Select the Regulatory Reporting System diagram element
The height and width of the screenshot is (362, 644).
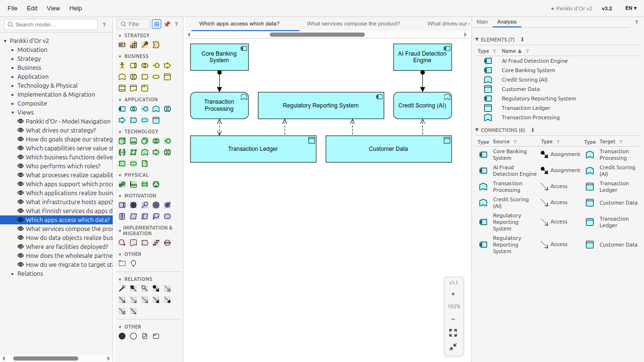pos(321,106)
